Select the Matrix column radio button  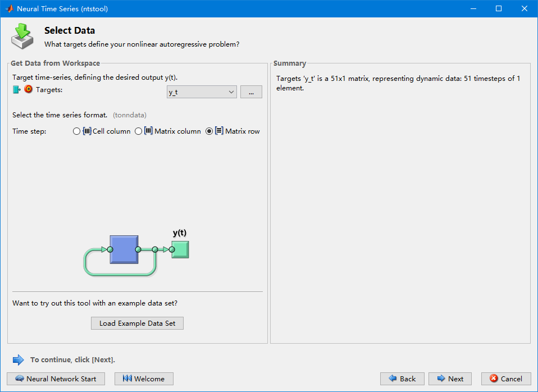[x=139, y=131]
